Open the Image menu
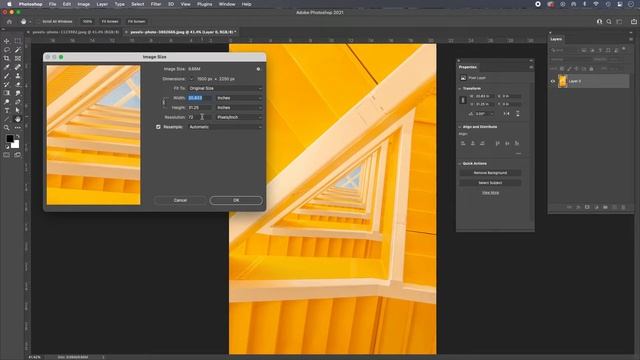Screen dimensions: 640x360 83,4
